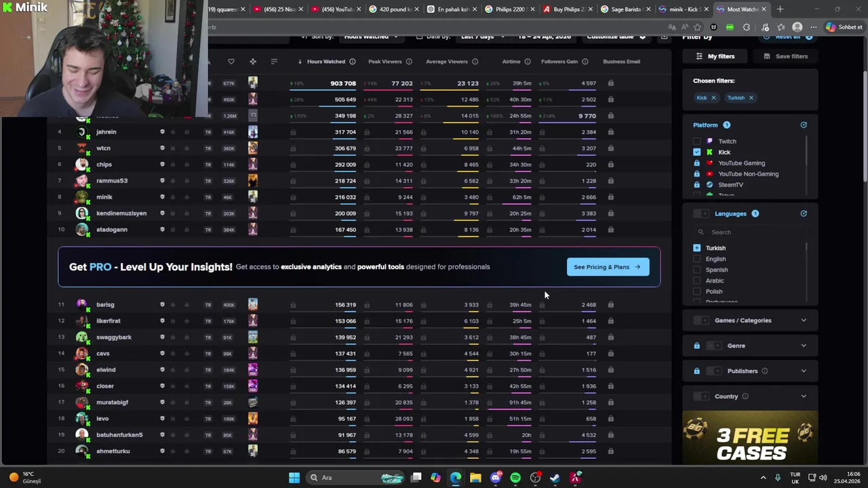Uncheck the Turkish language checkbox
Viewport: 868px width, 488px height.
tap(697, 248)
